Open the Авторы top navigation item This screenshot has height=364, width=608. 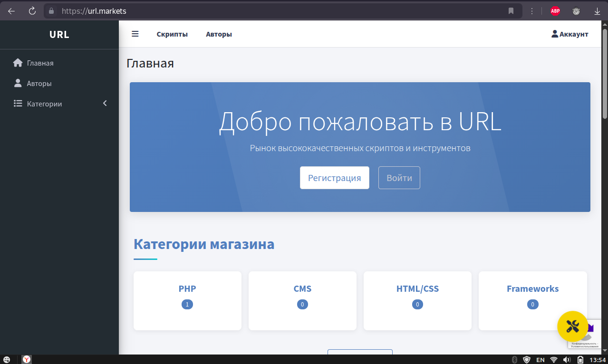[x=219, y=34]
